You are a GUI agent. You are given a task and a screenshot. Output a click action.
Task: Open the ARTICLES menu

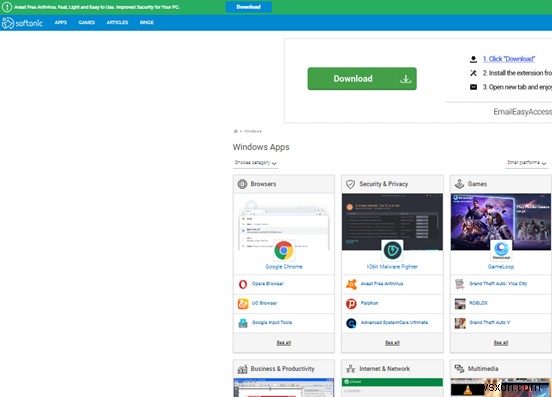coord(117,23)
